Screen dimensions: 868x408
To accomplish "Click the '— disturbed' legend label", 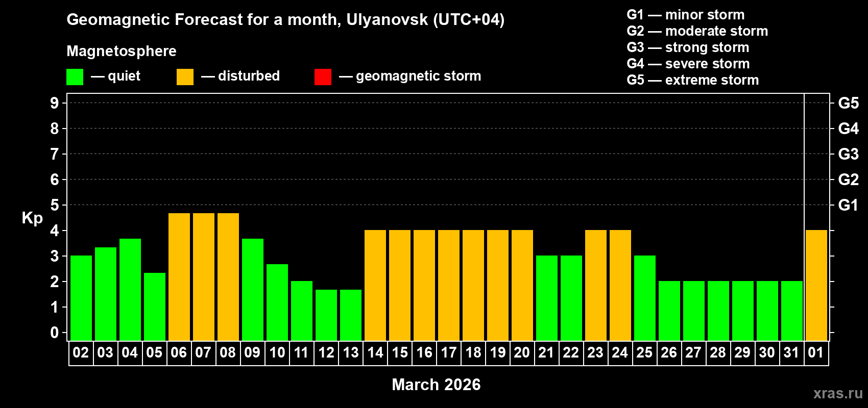I will (x=240, y=76).
